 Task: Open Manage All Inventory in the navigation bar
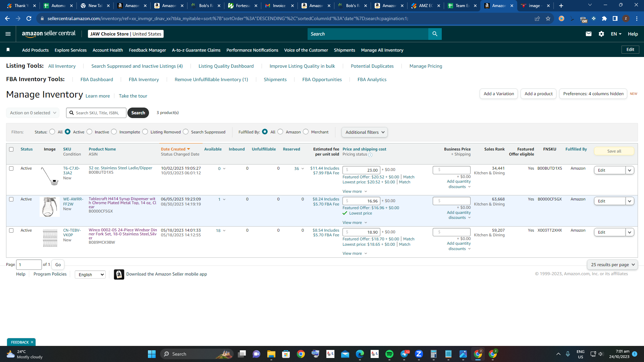pyautogui.click(x=382, y=50)
